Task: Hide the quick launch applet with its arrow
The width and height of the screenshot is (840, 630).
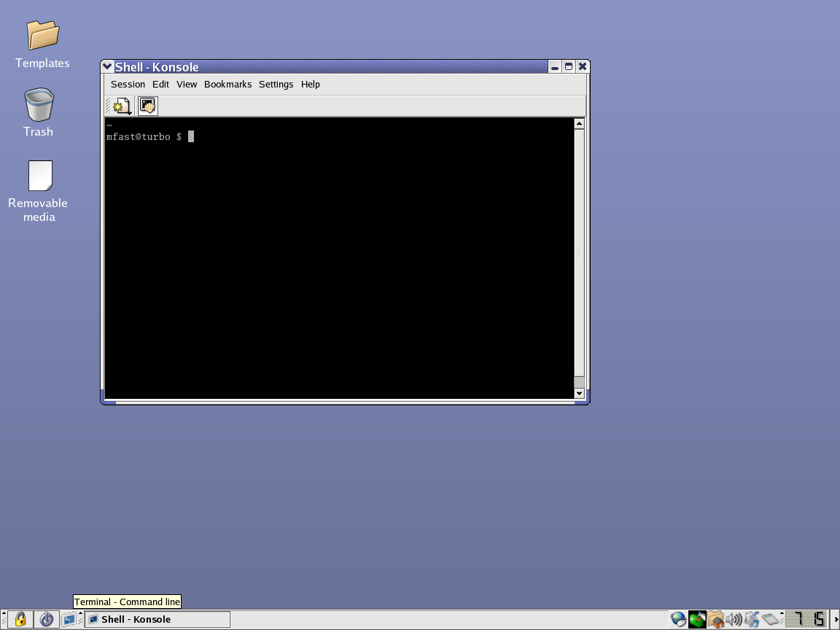Action: [80, 613]
